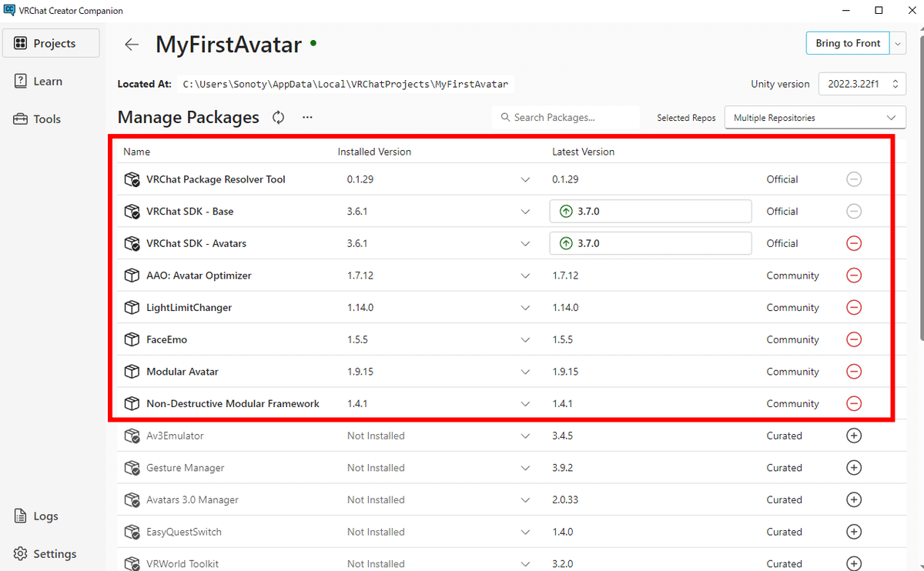Open version dropdown for Modular Avatar

(525, 372)
